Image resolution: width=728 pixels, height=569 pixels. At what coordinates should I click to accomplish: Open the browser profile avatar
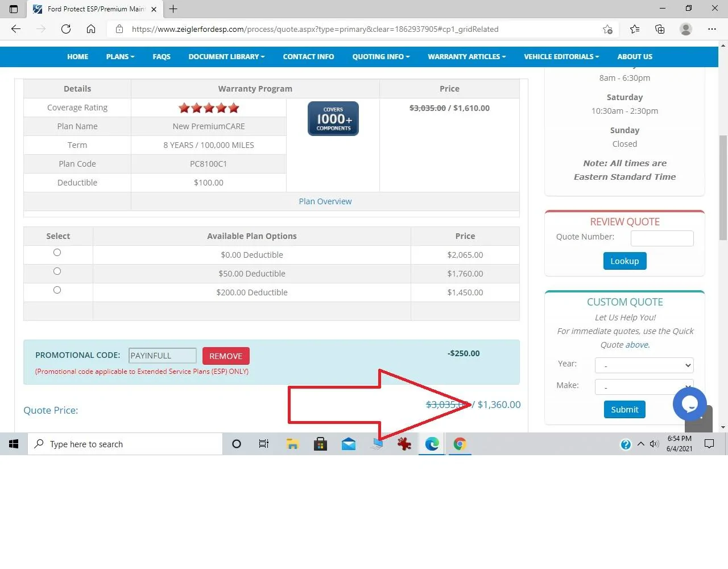click(x=686, y=29)
